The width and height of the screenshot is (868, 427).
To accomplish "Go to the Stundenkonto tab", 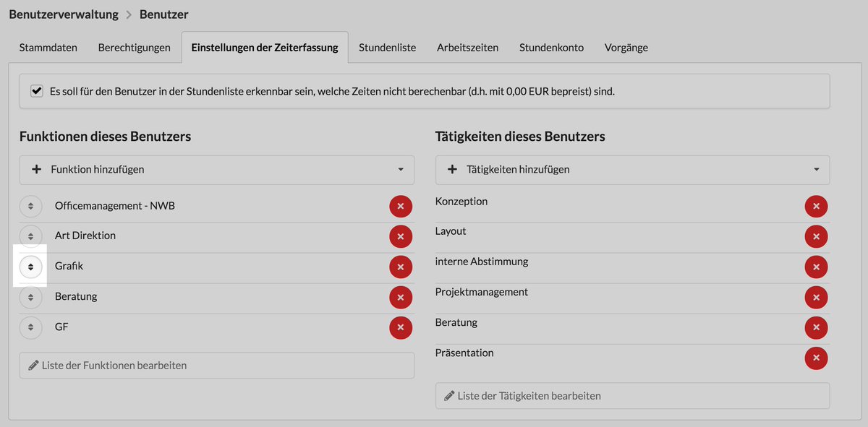I will [x=552, y=48].
